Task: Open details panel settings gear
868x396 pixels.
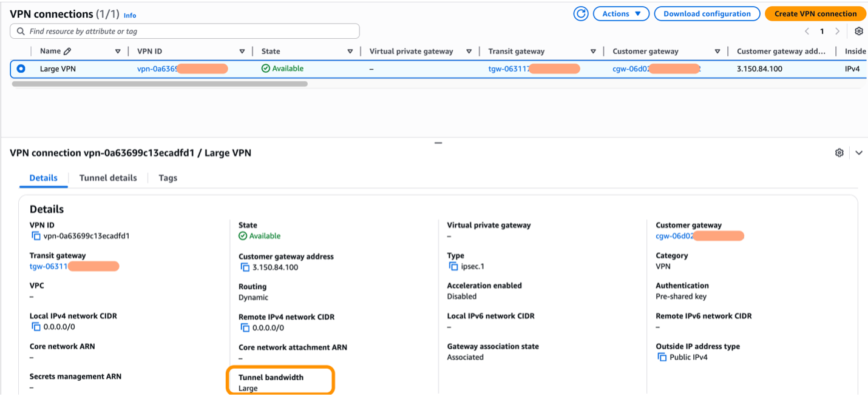Action: (839, 153)
